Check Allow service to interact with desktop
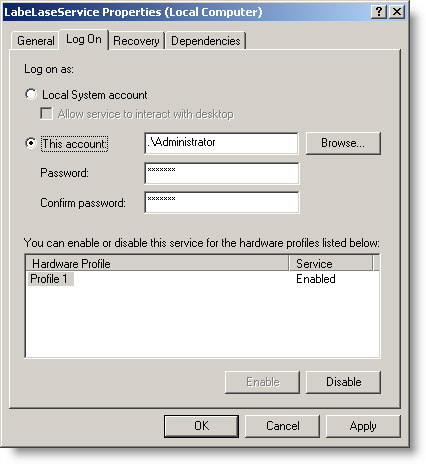This screenshot has height=464, width=426. click(x=46, y=113)
